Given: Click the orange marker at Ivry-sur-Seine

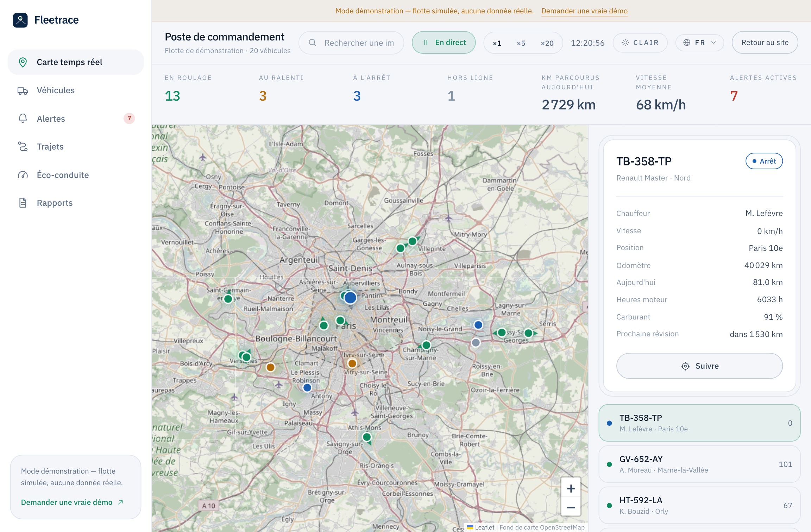Looking at the screenshot, I should click(x=352, y=363).
